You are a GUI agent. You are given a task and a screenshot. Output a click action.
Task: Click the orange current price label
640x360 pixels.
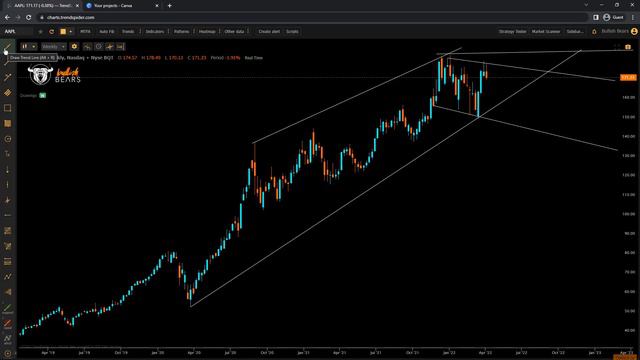click(x=628, y=78)
